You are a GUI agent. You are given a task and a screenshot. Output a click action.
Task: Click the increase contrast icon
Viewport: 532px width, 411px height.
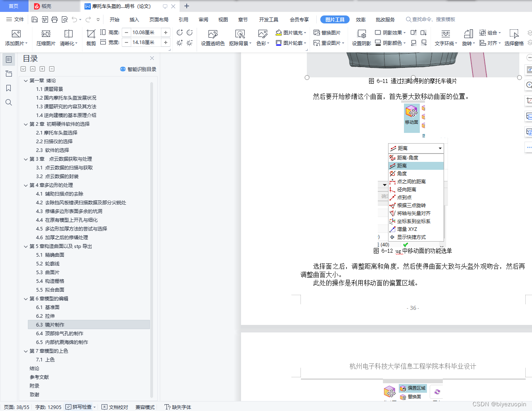pyautogui.click(x=180, y=33)
